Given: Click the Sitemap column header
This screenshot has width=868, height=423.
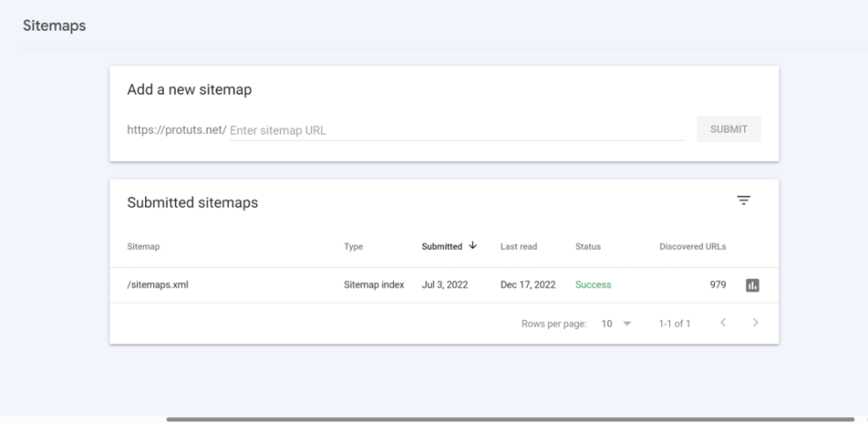Looking at the screenshot, I should (143, 246).
